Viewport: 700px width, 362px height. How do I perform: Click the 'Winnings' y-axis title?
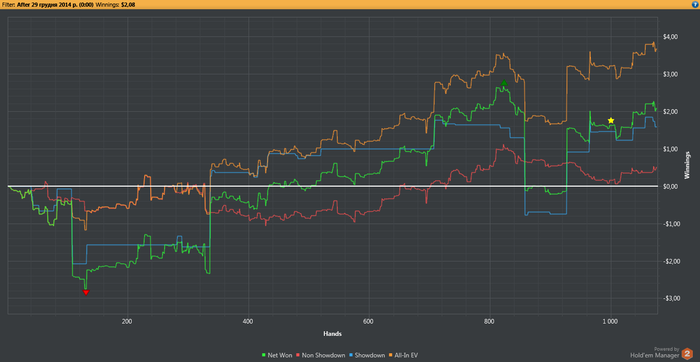[688, 166]
